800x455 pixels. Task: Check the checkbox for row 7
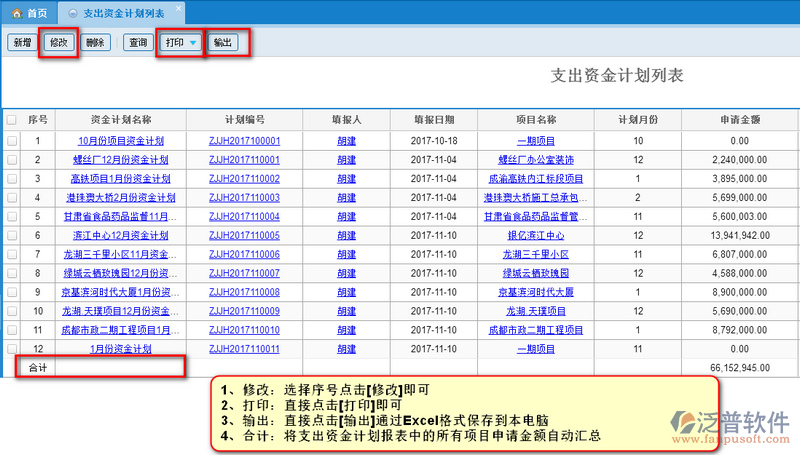pos(12,254)
